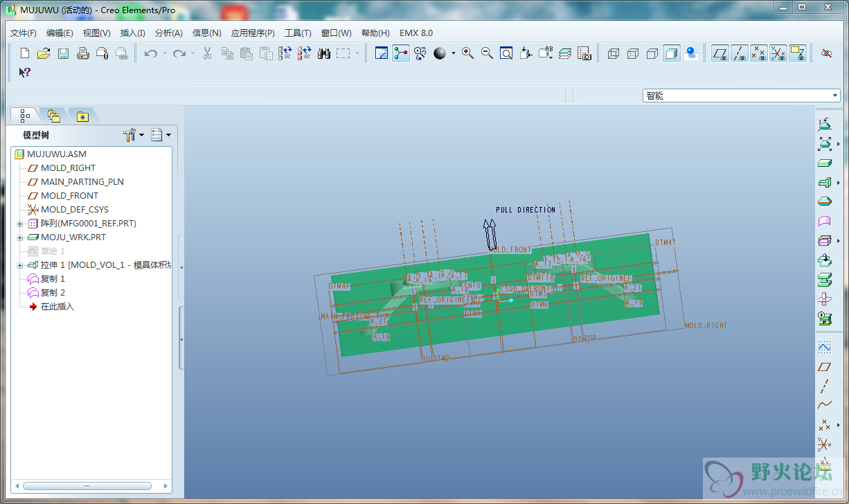Screen dimensions: 849x504
Task: Expand the extrude 1 MOLD_VOL_1 node
Action: pos(19,265)
